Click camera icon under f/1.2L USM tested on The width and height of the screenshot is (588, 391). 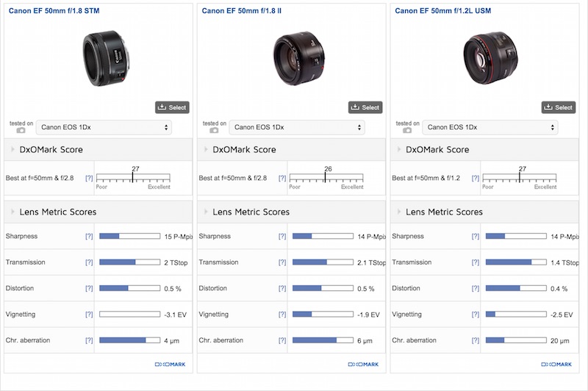(x=407, y=130)
